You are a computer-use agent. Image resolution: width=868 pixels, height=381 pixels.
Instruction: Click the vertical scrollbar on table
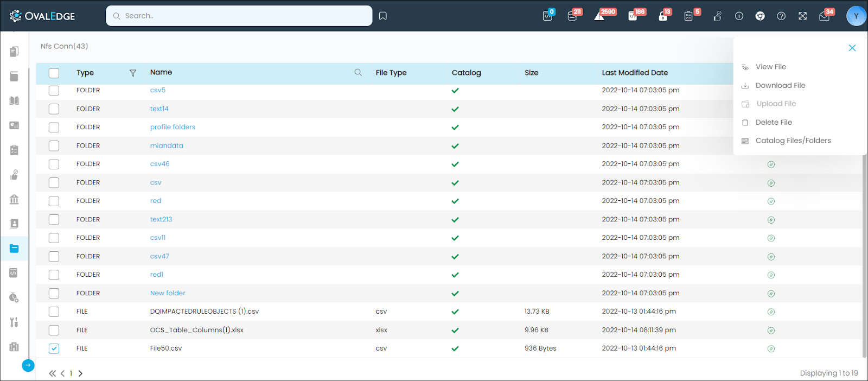click(864, 255)
